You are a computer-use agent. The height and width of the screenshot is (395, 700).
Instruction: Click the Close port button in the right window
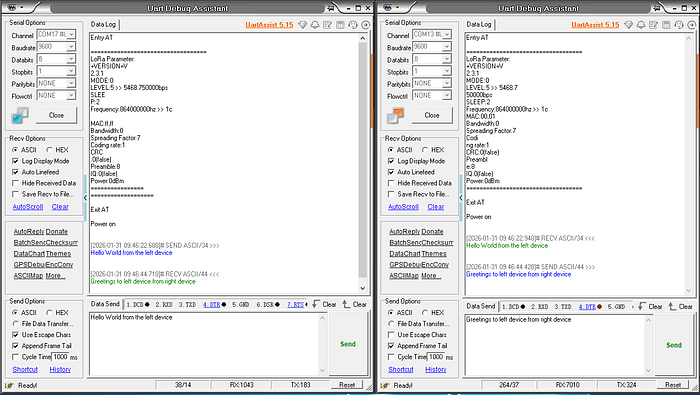pyautogui.click(x=432, y=116)
